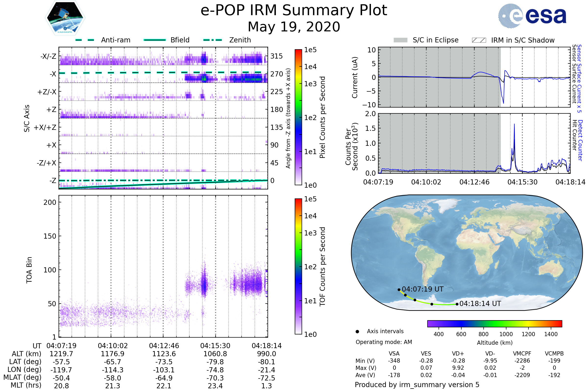588x392 pixels.
Task: Click the e-POP IRM Summary Plot title
Action: pyautogui.click(x=294, y=11)
